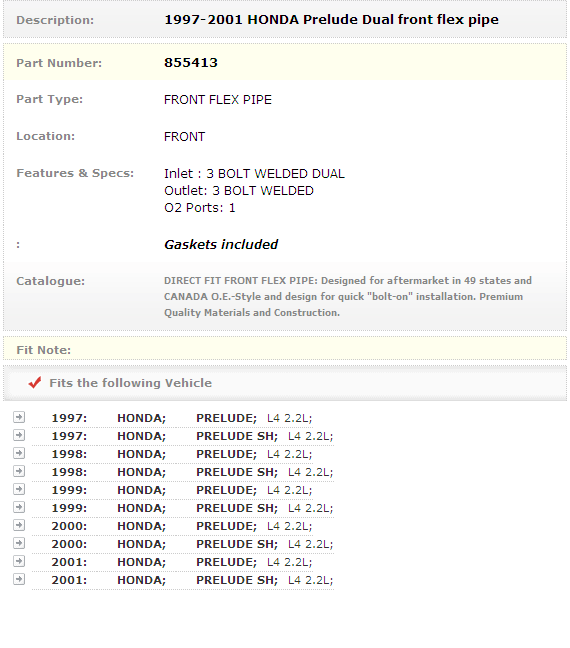Click the Fit Note section header
The image size is (570, 648).
coord(43,350)
